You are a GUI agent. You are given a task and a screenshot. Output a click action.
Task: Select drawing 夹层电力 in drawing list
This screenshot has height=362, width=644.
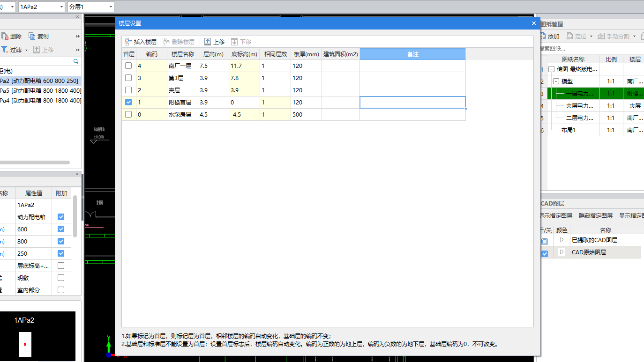coord(580,106)
